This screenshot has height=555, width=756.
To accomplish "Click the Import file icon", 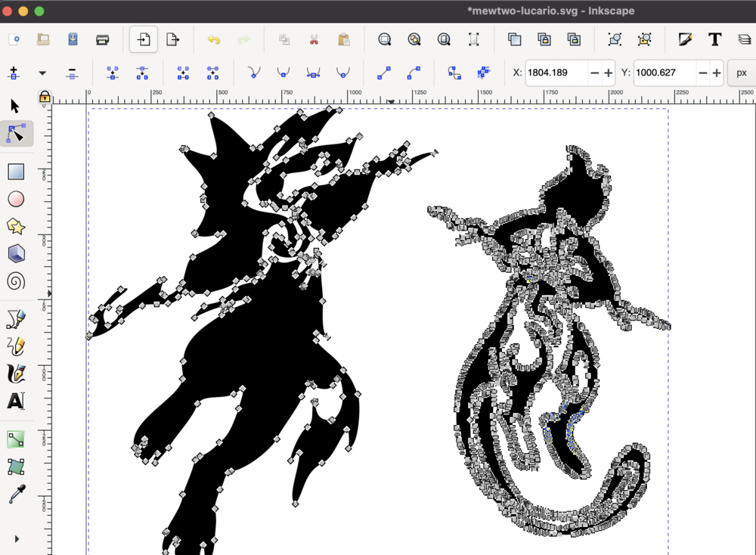I will (x=143, y=39).
